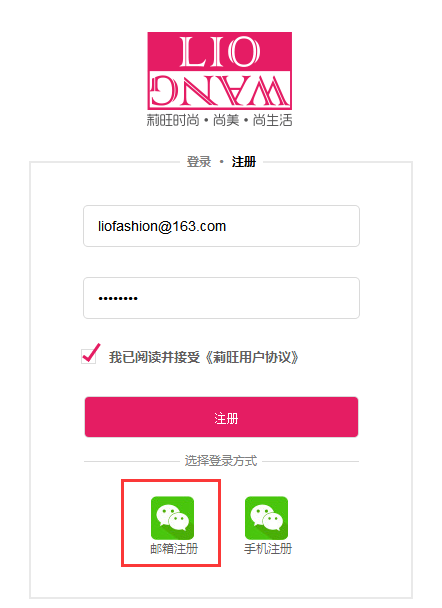Viewport: 442px width, 608px height.
Task: Submit with the pink 注册 button
Action: click(221, 417)
